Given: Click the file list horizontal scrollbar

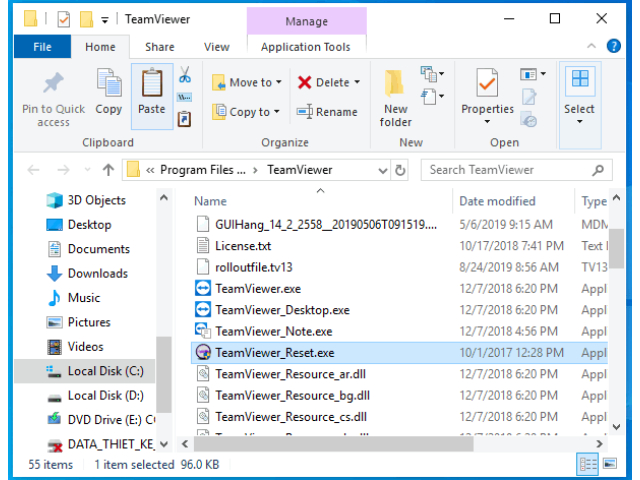Looking at the screenshot, I should pyautogui.click(x=334, y=444).
